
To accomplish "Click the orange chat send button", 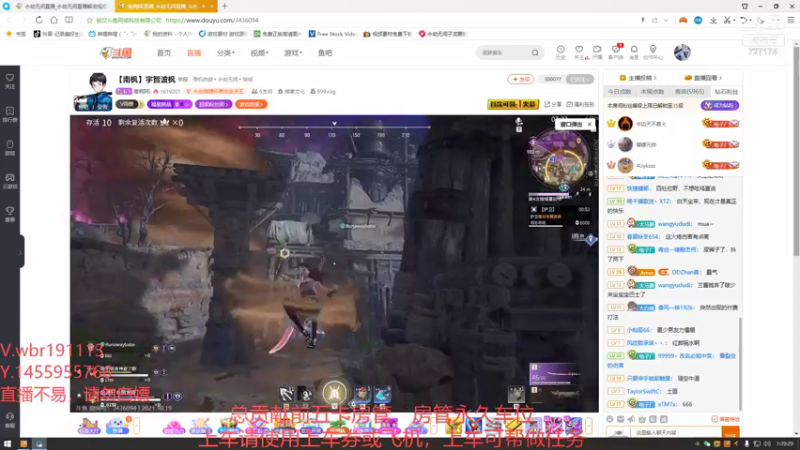I will [731, 433].
